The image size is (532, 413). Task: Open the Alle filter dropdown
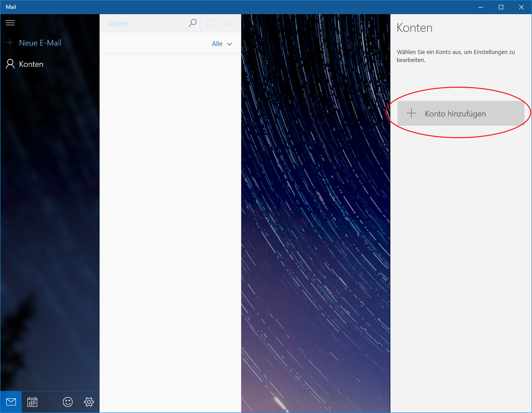coord(222,44)
